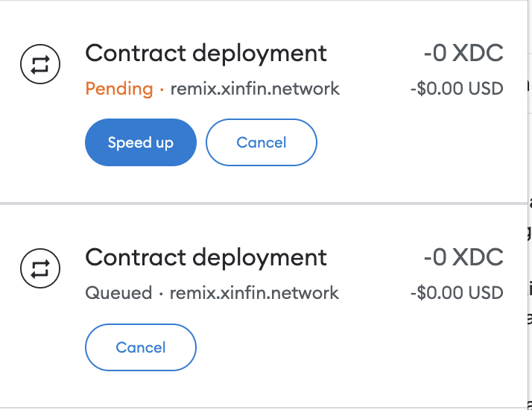
Task: Cancel the Pending contract deployment
Action: (x=262, y=142)
